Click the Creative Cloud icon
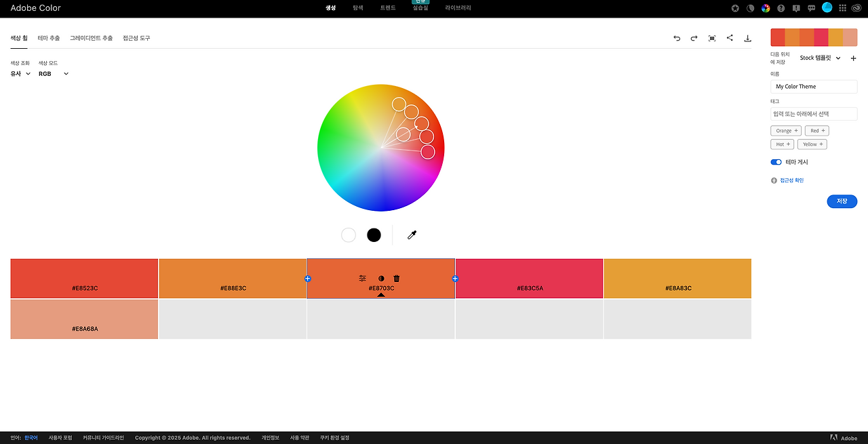Screen dimensions: 868x444 pyautogui.click(x=858, y=8)
